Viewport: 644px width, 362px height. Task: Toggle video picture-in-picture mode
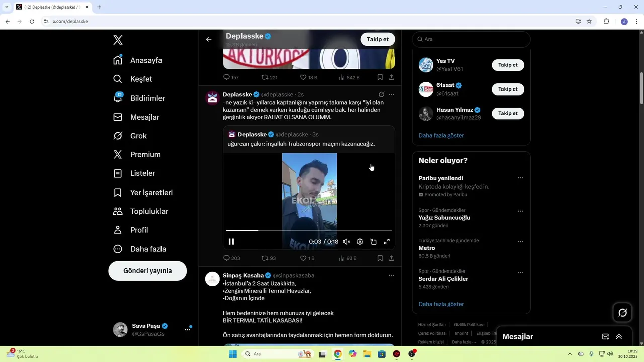point(373,242)
